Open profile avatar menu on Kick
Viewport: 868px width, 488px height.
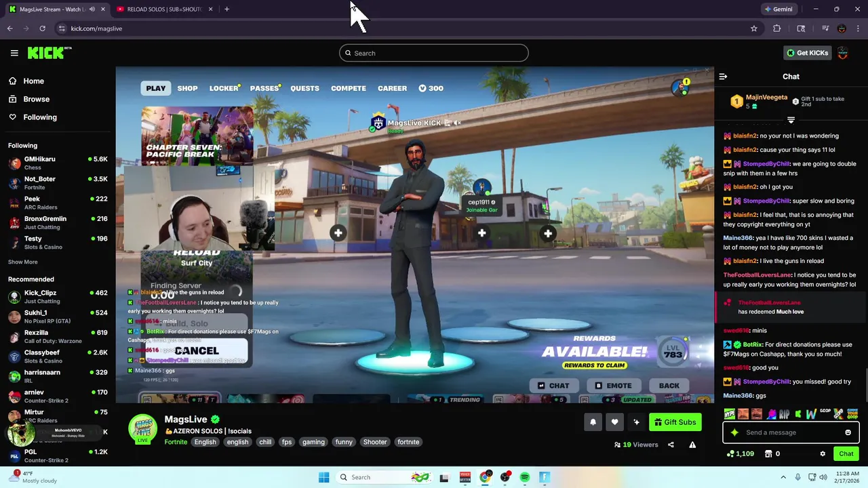[843, 53]
